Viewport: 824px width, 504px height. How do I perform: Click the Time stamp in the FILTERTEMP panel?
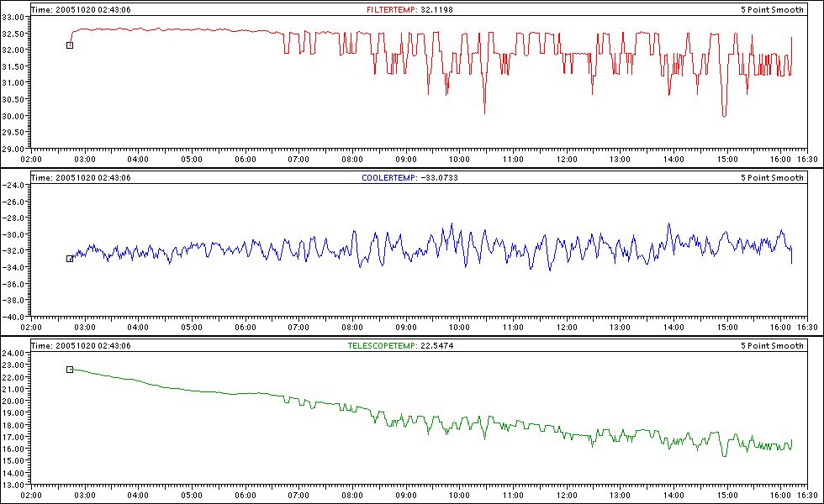click(81, 9)
